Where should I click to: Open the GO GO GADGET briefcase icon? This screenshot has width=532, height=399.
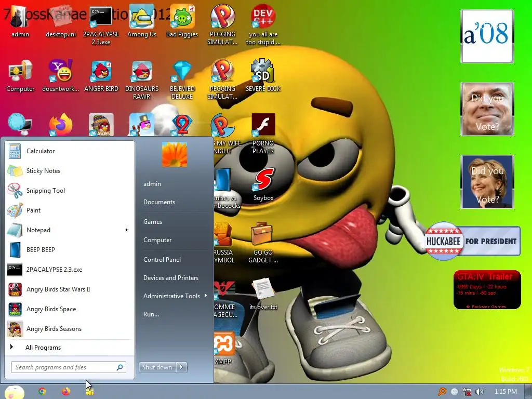[x=263, y=243]
